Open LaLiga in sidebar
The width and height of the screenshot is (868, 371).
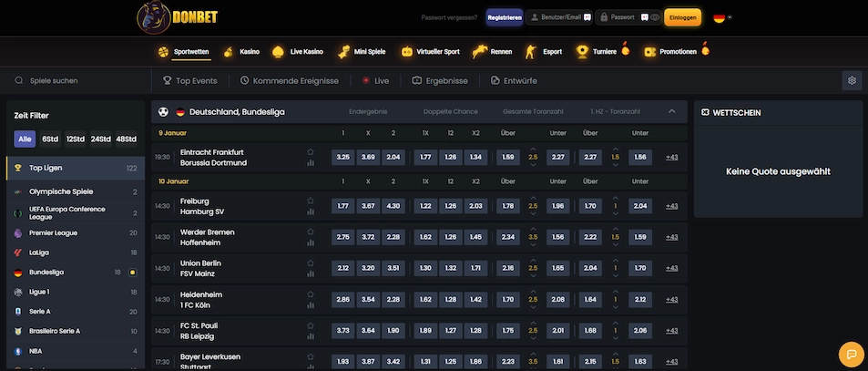click(x=76, y=252)
